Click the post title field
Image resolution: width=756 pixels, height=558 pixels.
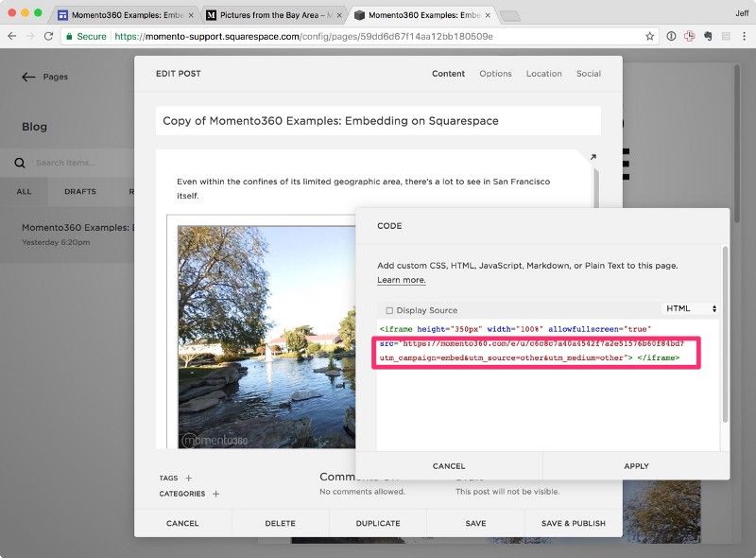pos(379,121)
